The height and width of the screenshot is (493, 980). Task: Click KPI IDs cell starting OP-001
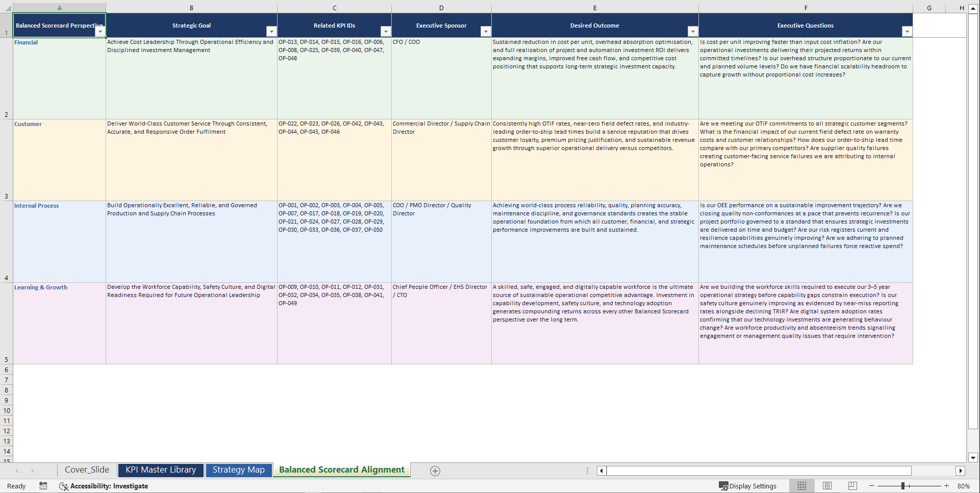pyautogui.click(x=334, y=242)
